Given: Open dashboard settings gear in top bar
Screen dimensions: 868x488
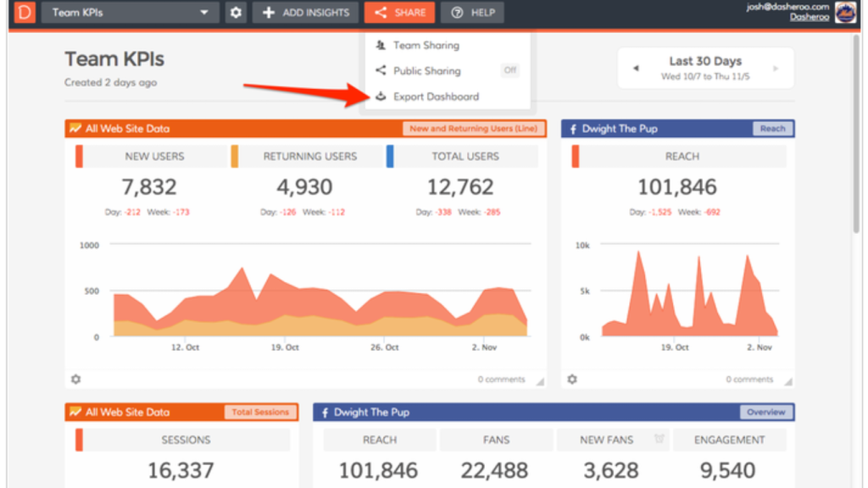Looking at the screenshot, I should tap(236, 13).
